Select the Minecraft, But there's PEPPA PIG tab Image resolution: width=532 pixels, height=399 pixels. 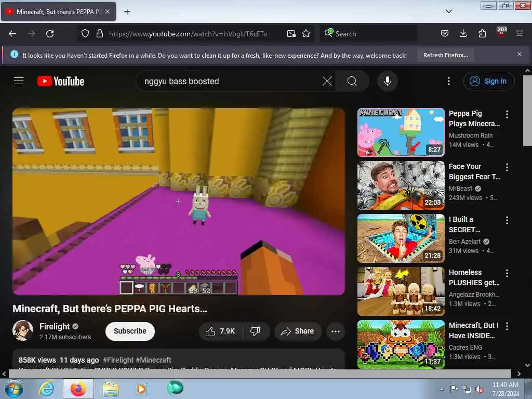[x=58, y=11]
